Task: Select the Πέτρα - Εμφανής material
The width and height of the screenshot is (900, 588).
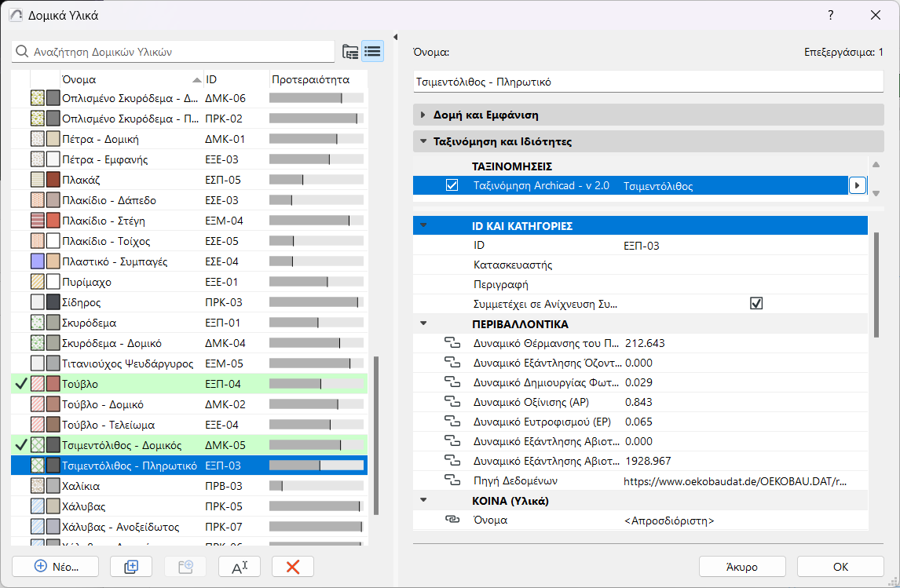Action: [x=189, y=159]
